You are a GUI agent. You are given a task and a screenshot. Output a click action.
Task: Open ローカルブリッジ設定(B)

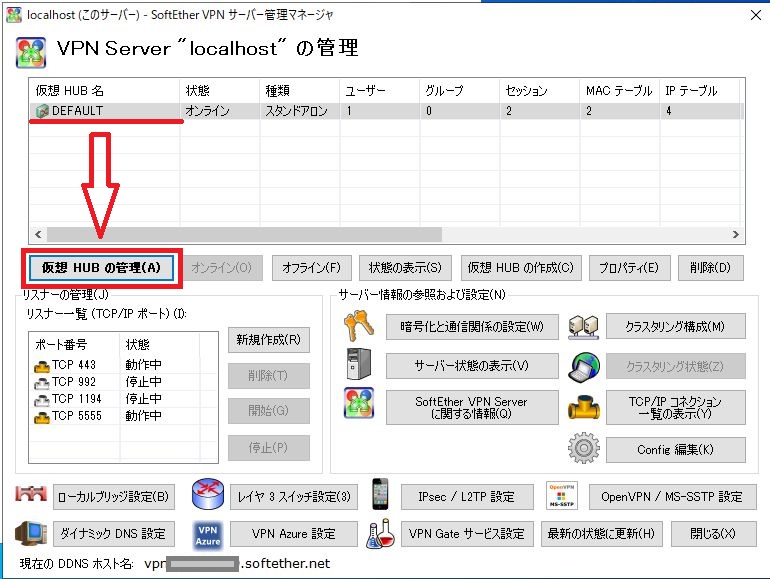point(114,497)
